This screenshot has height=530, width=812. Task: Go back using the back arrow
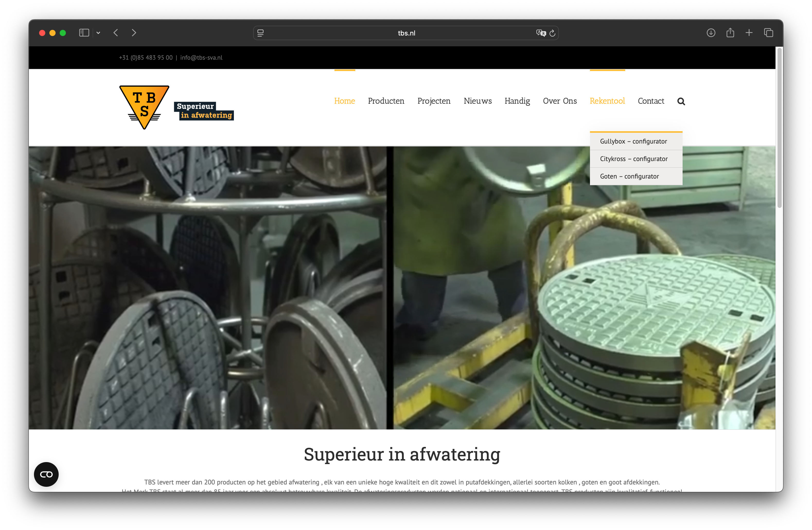[116, 33]
